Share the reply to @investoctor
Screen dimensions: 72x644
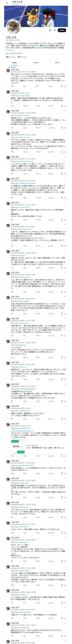[65, 220]
